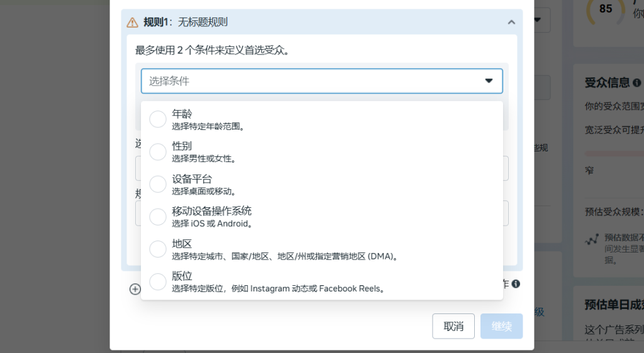Click the trend chart icon under 预估受众规模
The image size is (644, 353).
(591, 240)
